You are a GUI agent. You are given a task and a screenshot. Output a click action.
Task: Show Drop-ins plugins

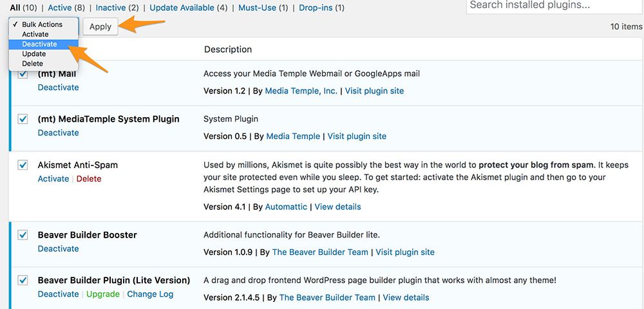coord(316,7)
